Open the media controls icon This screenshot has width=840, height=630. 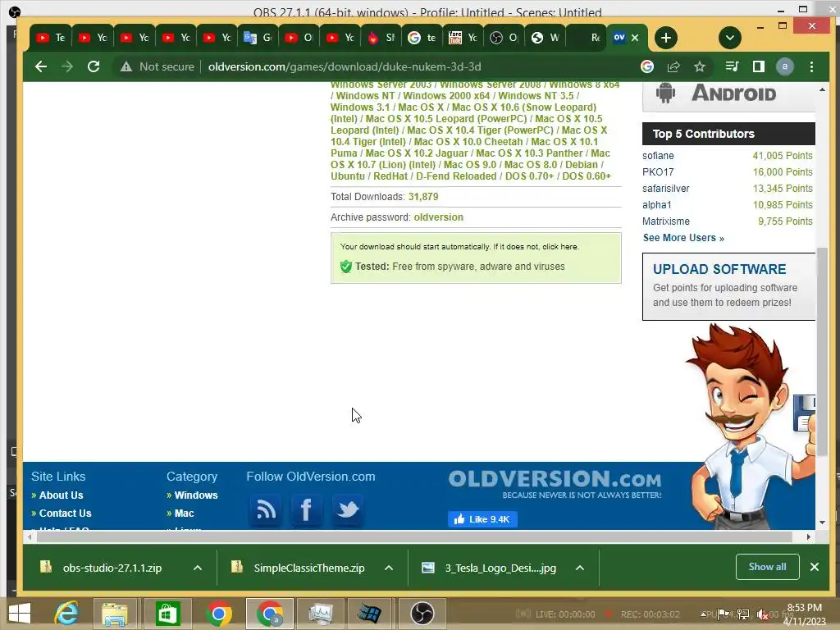point(731,66)
